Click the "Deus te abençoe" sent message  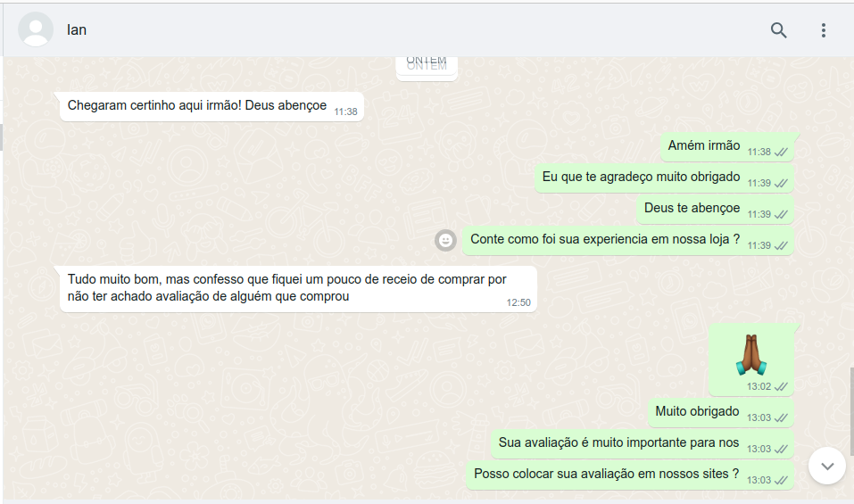click(x=692, y=209)
